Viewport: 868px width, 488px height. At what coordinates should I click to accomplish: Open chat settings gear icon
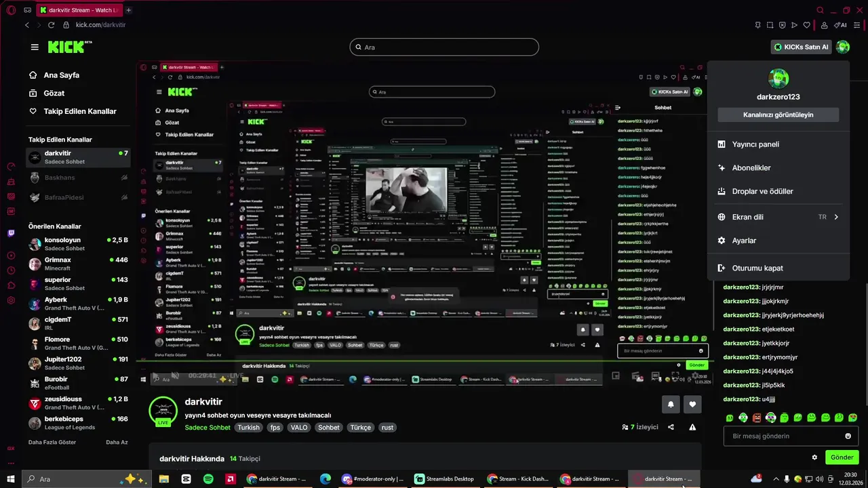pos(814,457)
